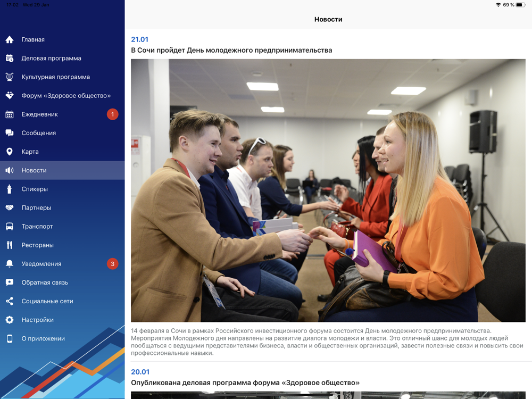Open the Ежедневник planner icon

(10, 114)
